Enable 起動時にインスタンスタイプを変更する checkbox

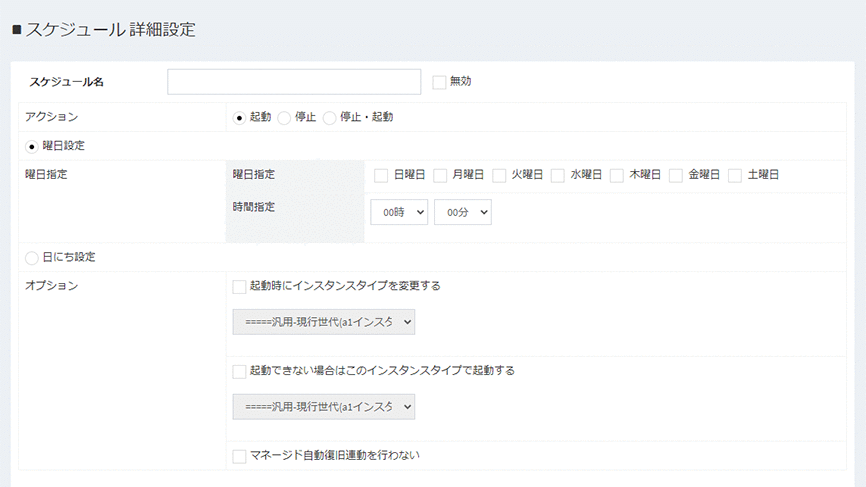point(239,287)
